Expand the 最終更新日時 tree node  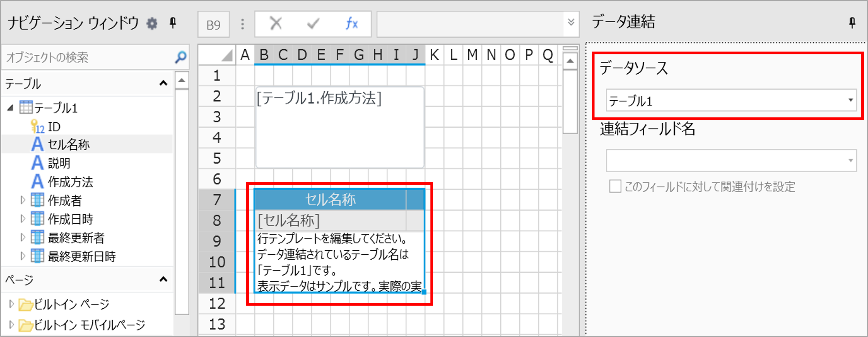[x=23, y=256]
